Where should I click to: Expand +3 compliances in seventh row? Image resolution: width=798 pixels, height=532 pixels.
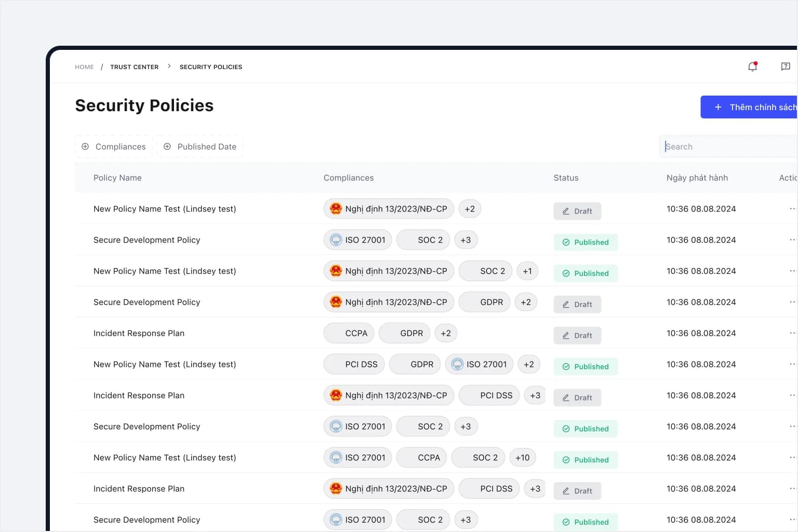click(535, 396)
